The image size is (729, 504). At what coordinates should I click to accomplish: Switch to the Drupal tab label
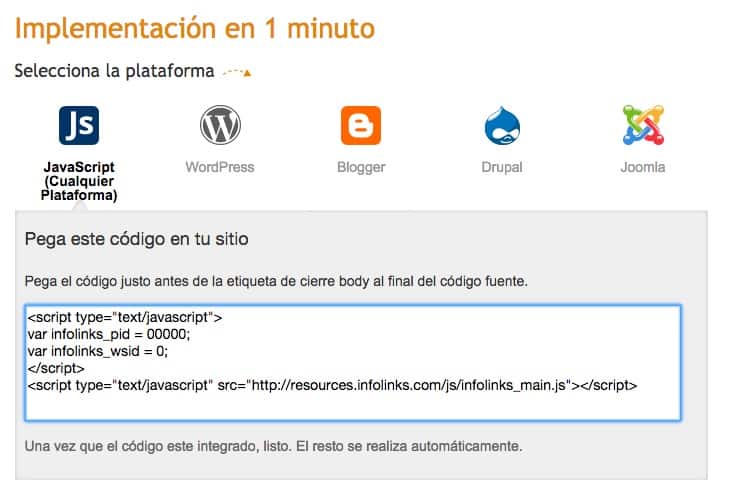tap(502, 167)
